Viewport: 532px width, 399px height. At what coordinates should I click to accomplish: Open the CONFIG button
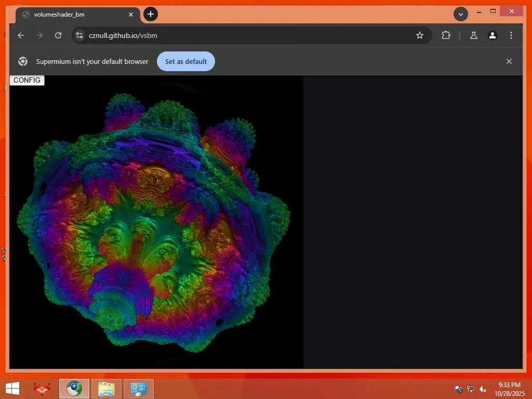tap(27, 80)
